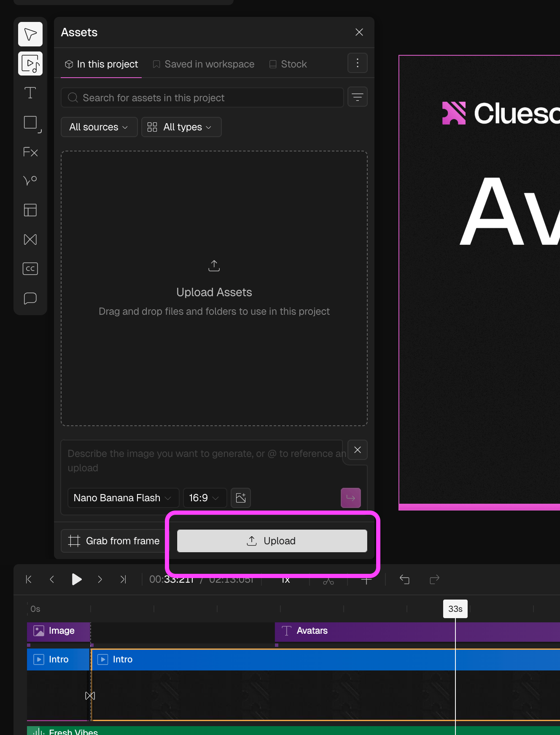Screen dimensions: 560x735
Task: Click the plus add button in timeline toolbar
Action: pos(366,581)
